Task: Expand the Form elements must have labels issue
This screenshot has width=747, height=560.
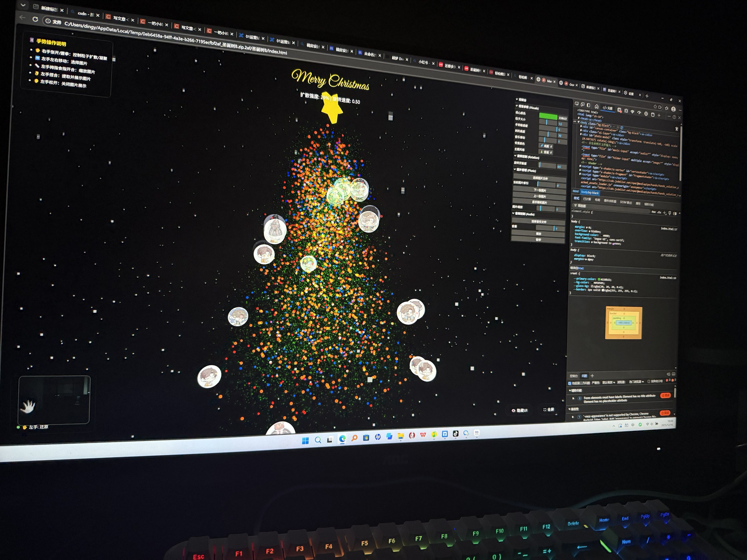Action: pyautogui.click(x=573, y=398)
